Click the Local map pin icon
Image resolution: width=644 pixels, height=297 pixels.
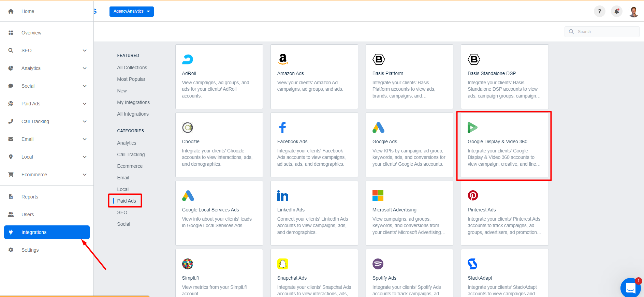tap(11, 157)
